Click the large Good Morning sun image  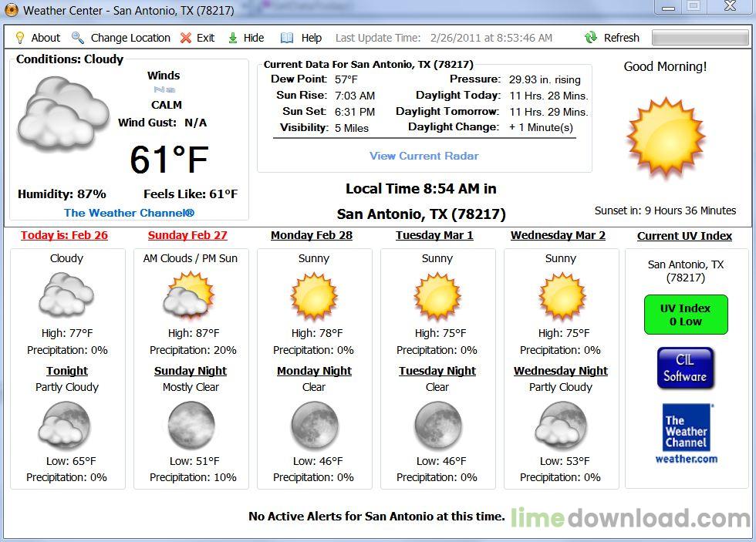[x=665, y=136]
